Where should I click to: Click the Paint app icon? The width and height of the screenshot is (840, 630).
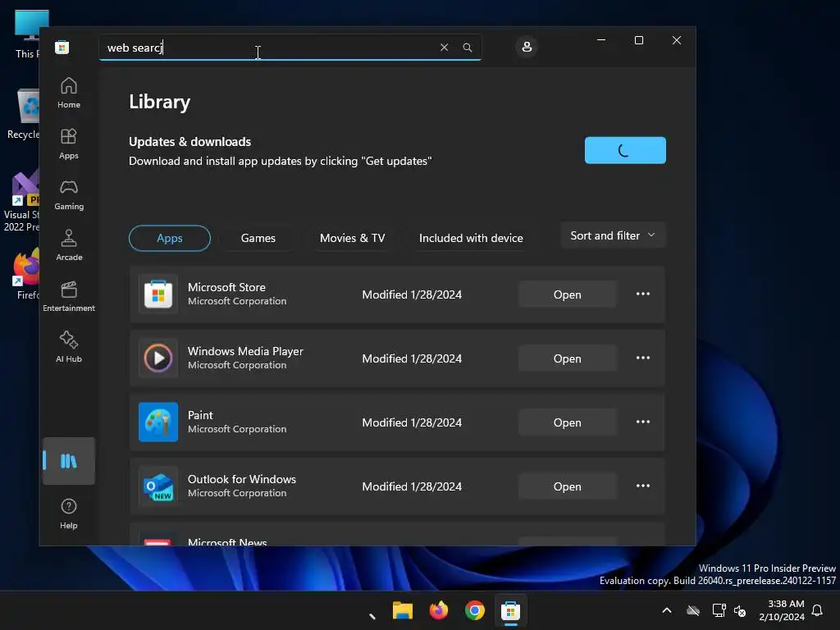[x=158, y=422]
